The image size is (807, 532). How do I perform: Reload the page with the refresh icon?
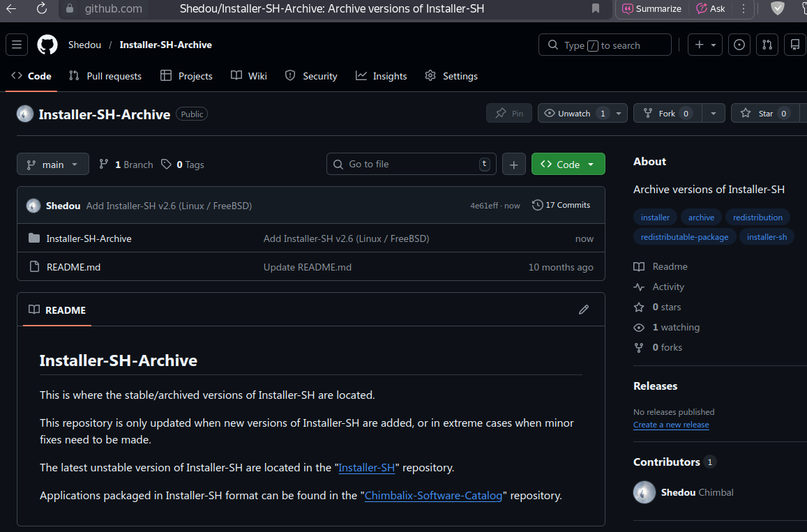pyautogui.click(x=42, y=9)
